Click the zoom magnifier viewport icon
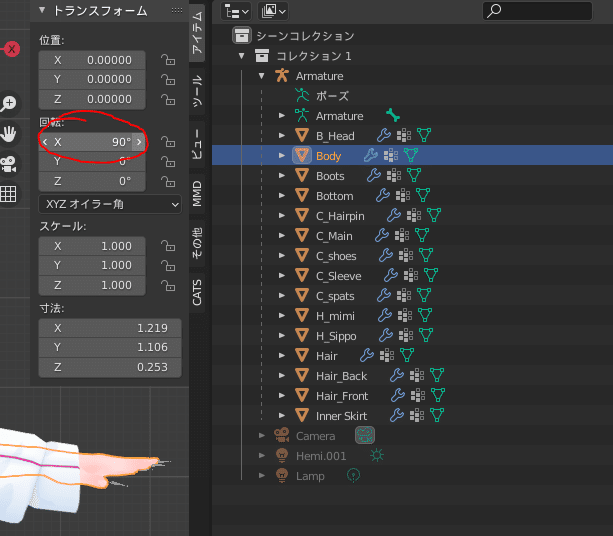613x536 pixels. 8,104
